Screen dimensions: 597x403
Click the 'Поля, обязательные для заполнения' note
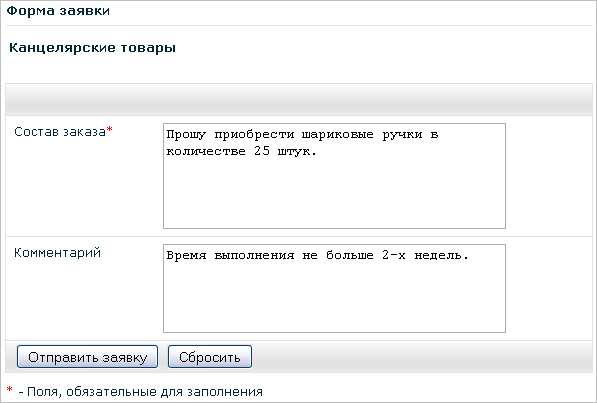145,391
